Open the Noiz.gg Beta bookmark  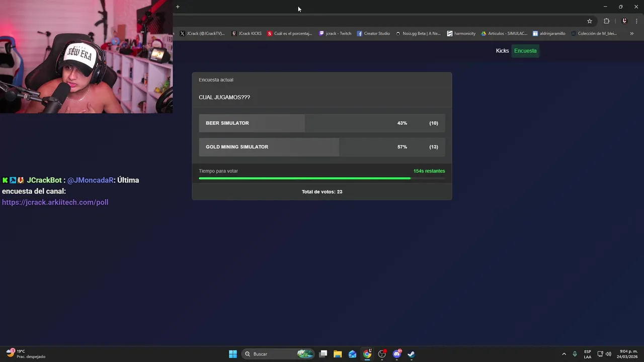pyautogui.click(x=418, y=34)
